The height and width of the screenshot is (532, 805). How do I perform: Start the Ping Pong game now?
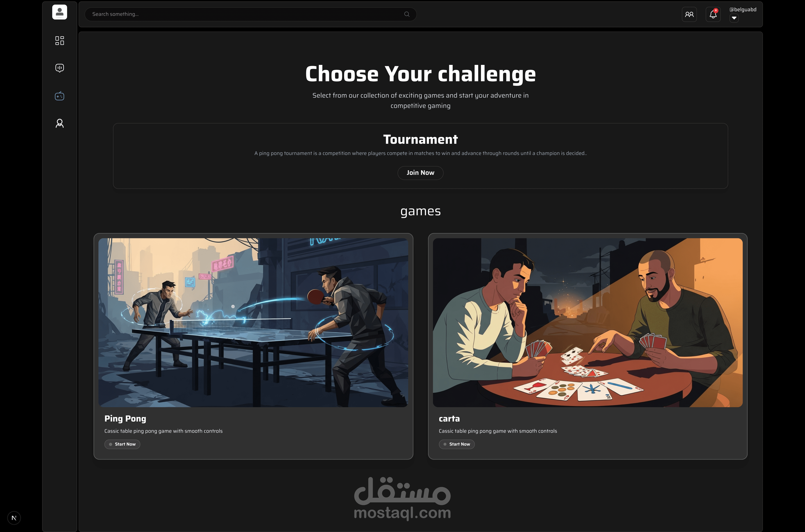coord(122,444)
